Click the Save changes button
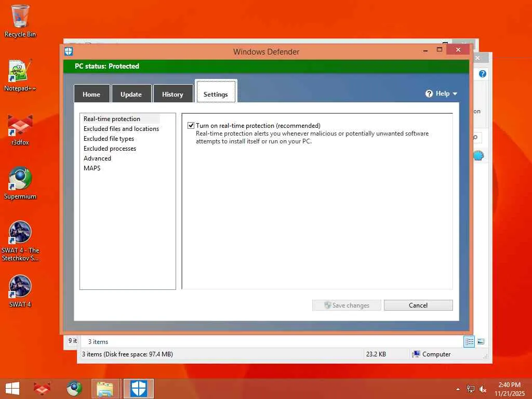Image resolution: width=532 pixels, height=399 pixels. (x=347, y=305)
